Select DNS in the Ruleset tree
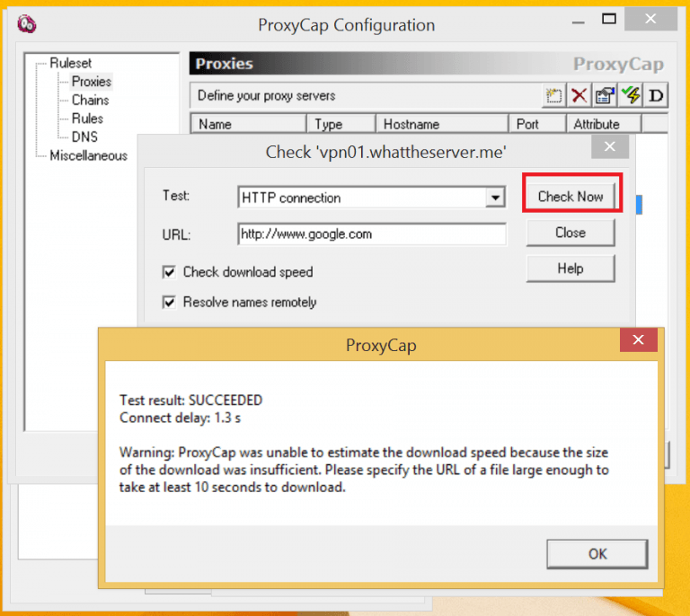The width and height of the screenshot is (690, 616). tap(84, 137)
